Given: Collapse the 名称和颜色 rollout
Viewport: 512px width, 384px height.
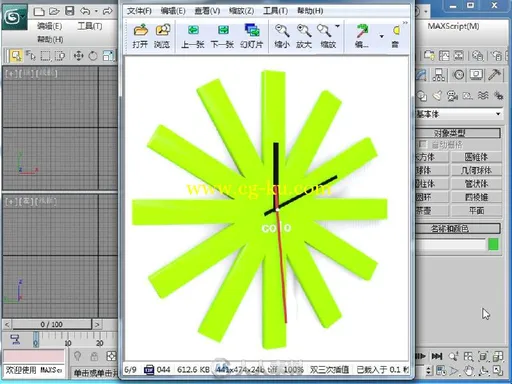Looking at the screenshot, I should [x=458, y=228].
